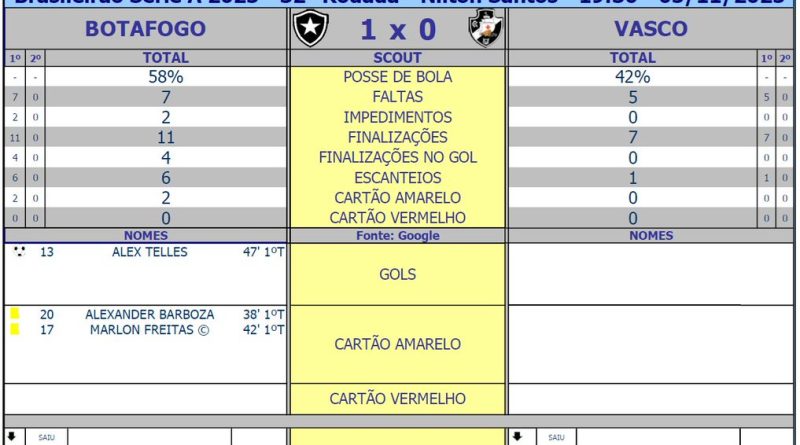Click Marlon Freitas's yellow card icon
Image resolution: width=800 pixels, height=445 pixels.
[15, 329]
